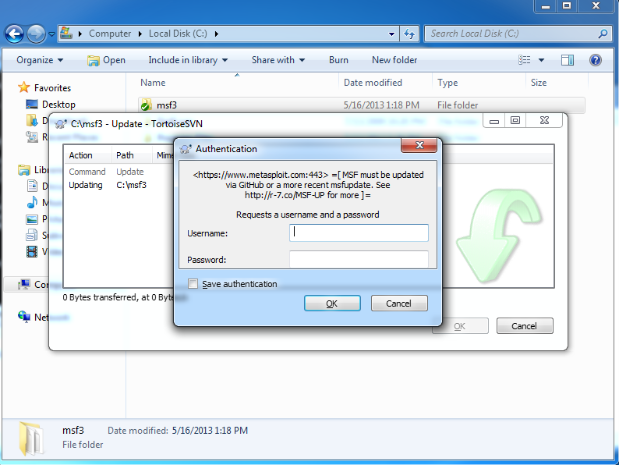Open the Share with dropdown
619x465 pixels.
(x=278, y=60)
